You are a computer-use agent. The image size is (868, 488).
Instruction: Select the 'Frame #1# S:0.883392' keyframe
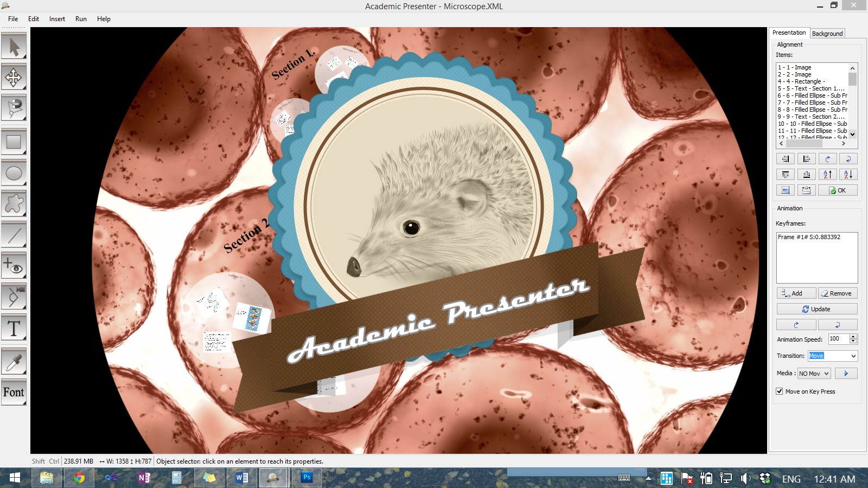click(x=809, y=237)
